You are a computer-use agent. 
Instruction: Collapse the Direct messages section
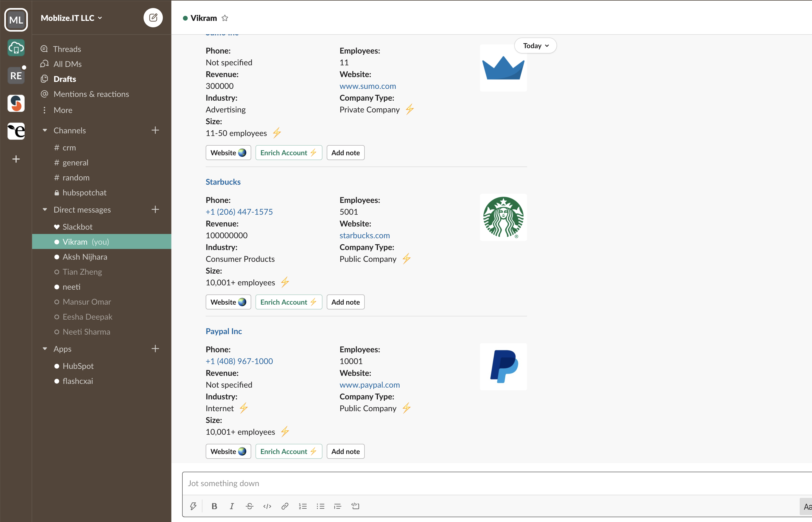click(x=45, y=210)
